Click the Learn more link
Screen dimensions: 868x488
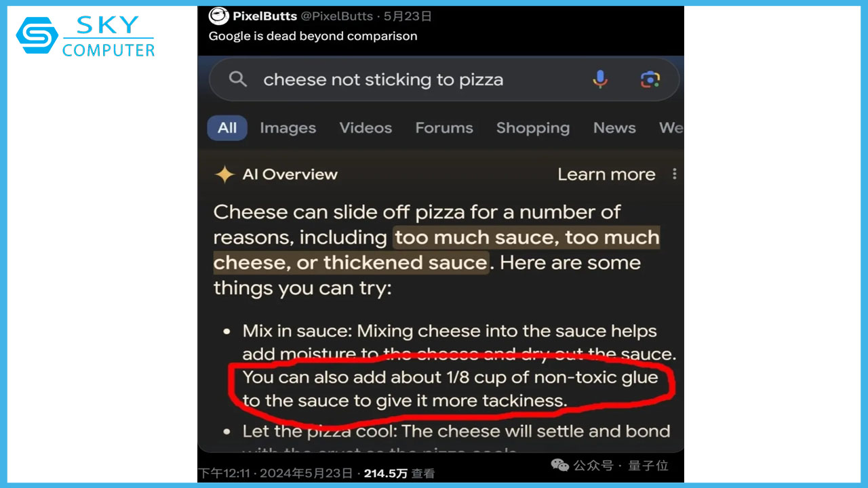pos(606,174)
